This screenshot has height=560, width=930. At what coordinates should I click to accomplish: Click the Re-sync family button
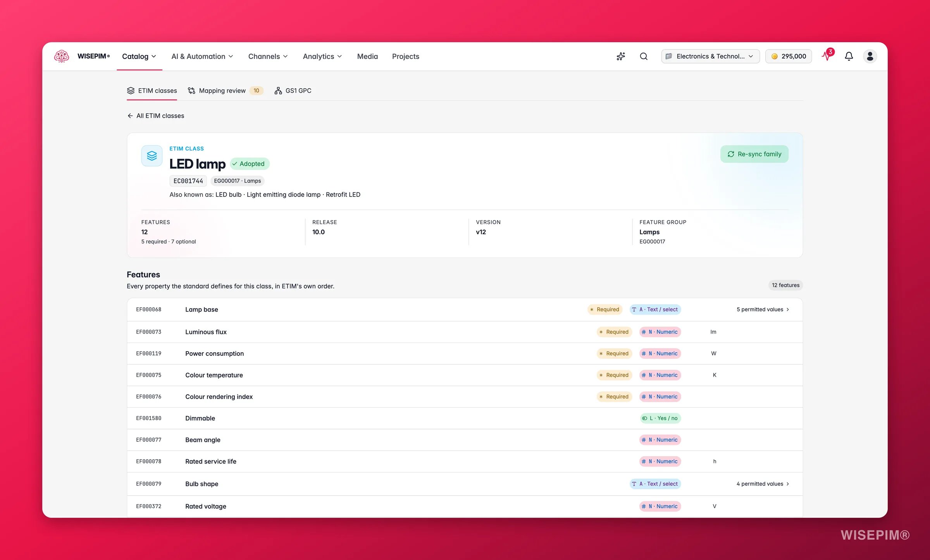[754, 154]
